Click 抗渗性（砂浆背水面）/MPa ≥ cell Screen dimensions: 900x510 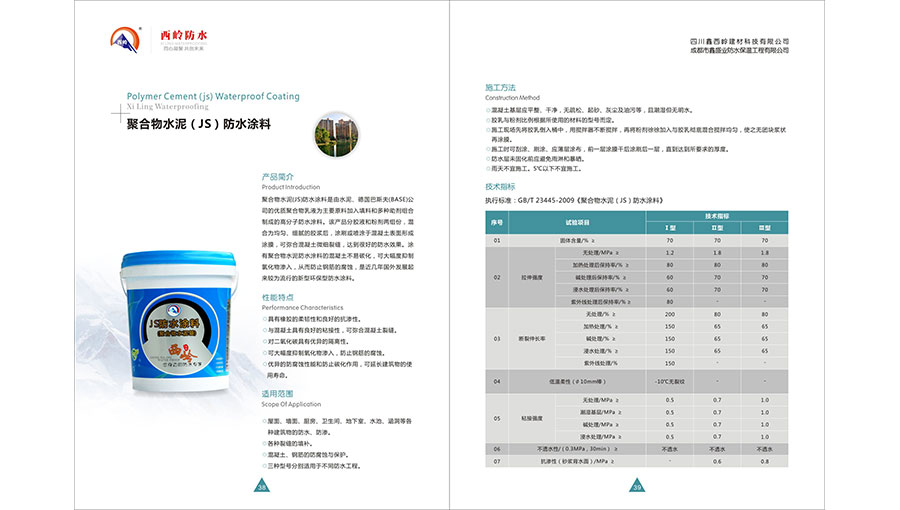[x=577, y=461]
